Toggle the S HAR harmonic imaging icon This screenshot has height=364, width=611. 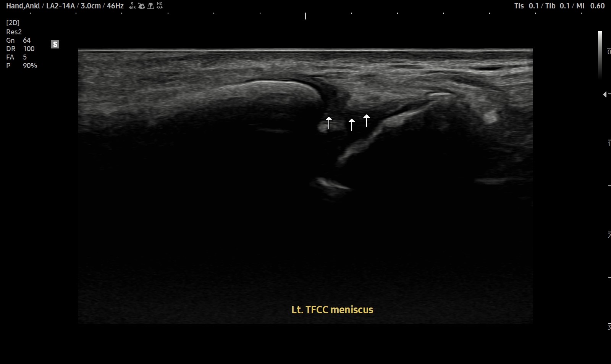coord(132,5)
